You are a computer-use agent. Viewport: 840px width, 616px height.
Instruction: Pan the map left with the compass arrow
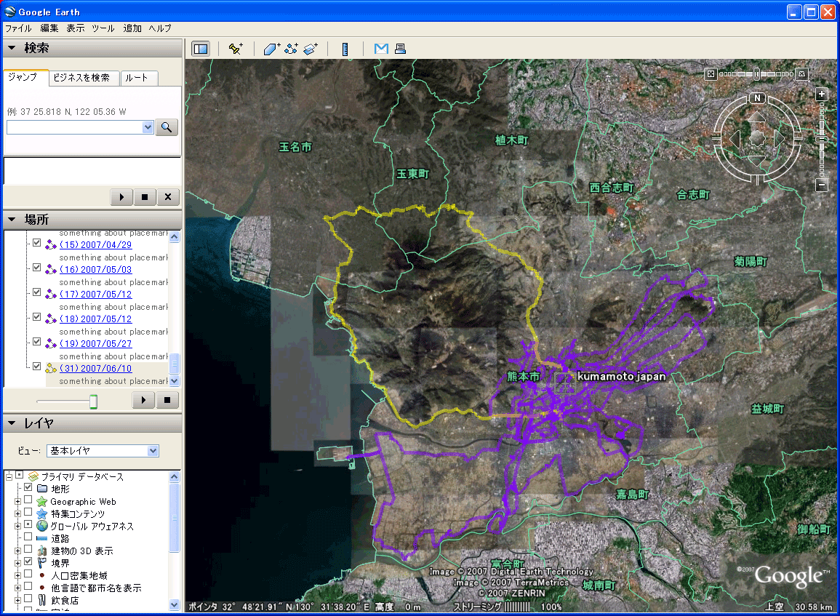(x=735, y=139)
